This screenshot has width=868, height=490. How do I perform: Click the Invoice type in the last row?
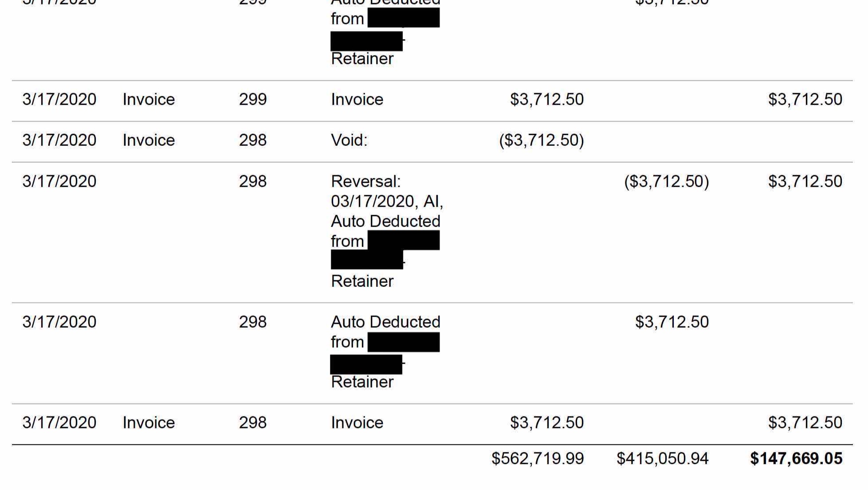point(149,423)
